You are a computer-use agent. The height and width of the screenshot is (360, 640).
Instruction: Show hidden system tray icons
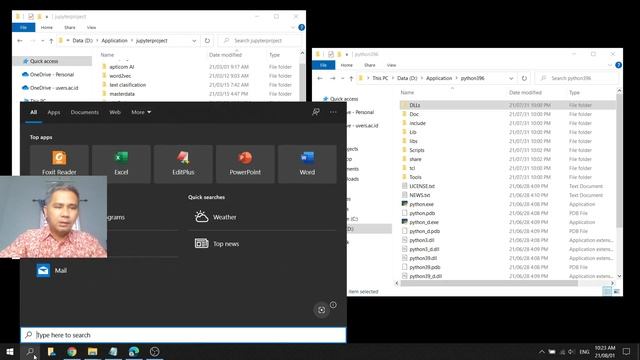click(542, 351)
